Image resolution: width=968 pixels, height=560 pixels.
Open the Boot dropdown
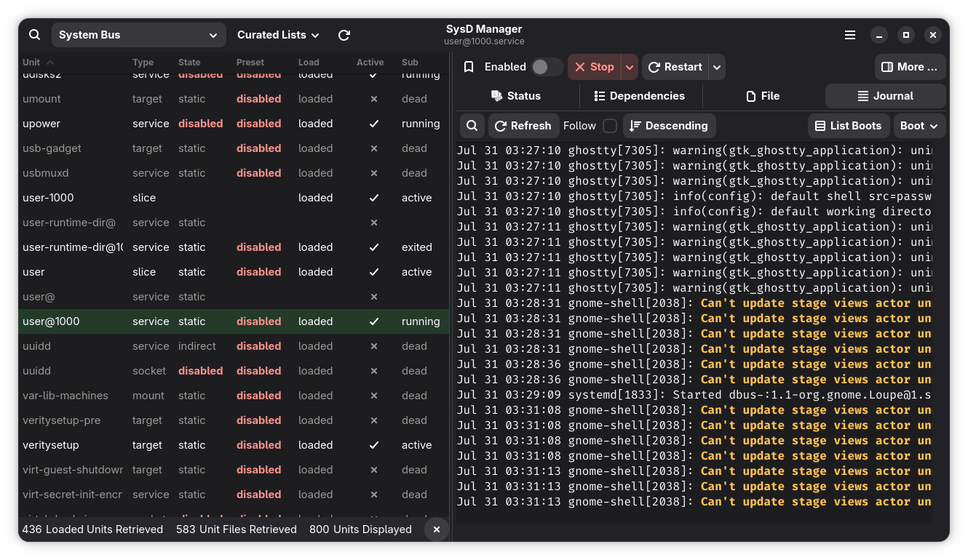coord(920,126)
